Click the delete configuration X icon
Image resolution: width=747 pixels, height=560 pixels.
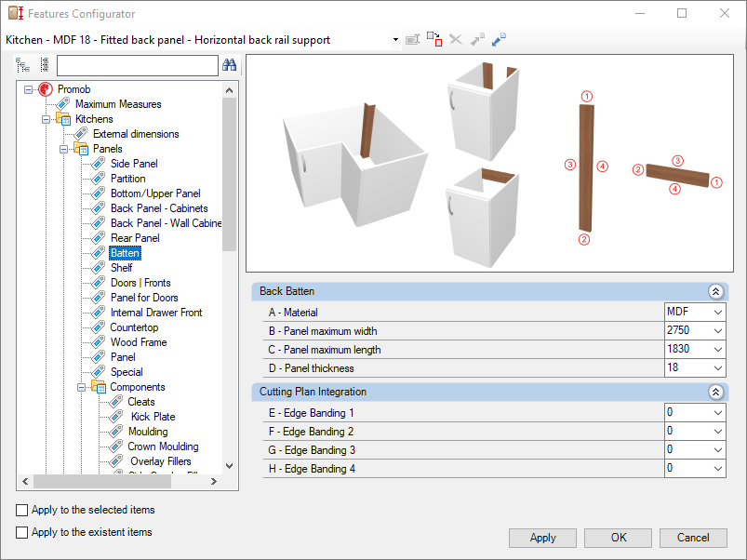point(456,39)
